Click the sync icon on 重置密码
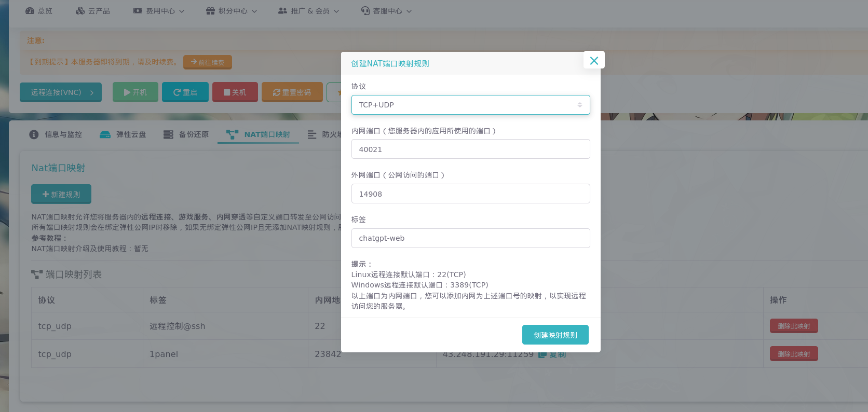This screenshot has height=412, width=868. (277, 92)
